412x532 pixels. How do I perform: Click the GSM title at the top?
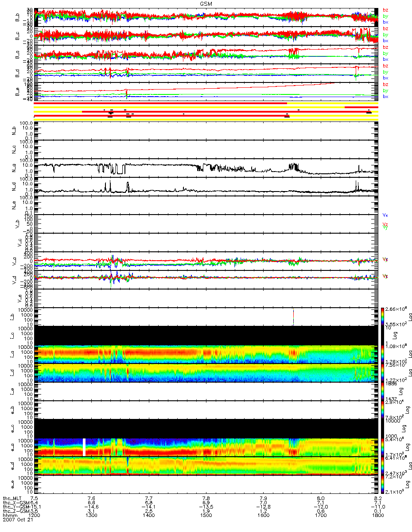206,3
